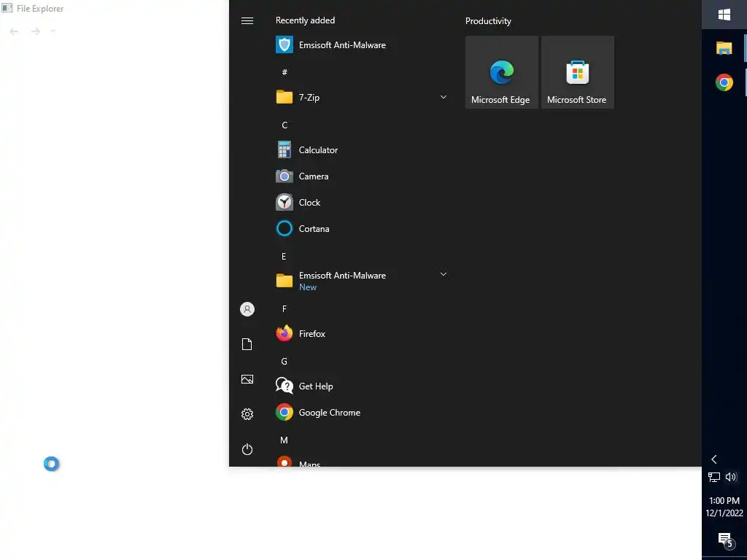This screenshot has height=560, width=747.
Task: Click the letter G section header
Action: (x=284, y=362)
